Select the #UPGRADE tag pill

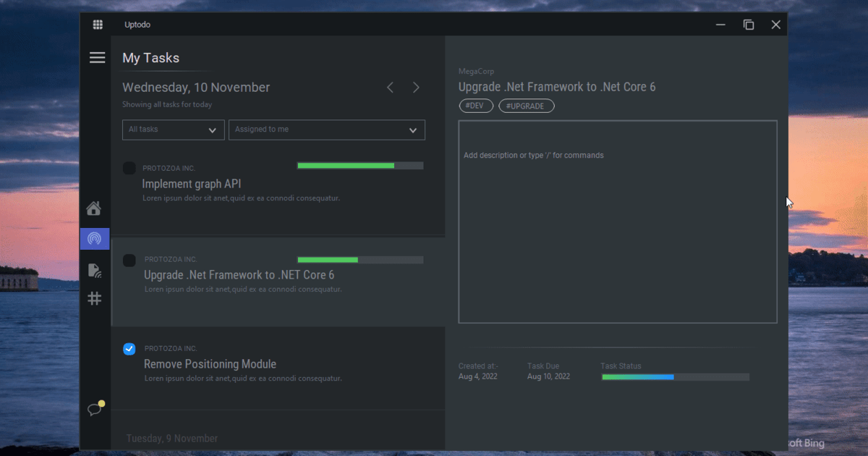coord(527,106)
